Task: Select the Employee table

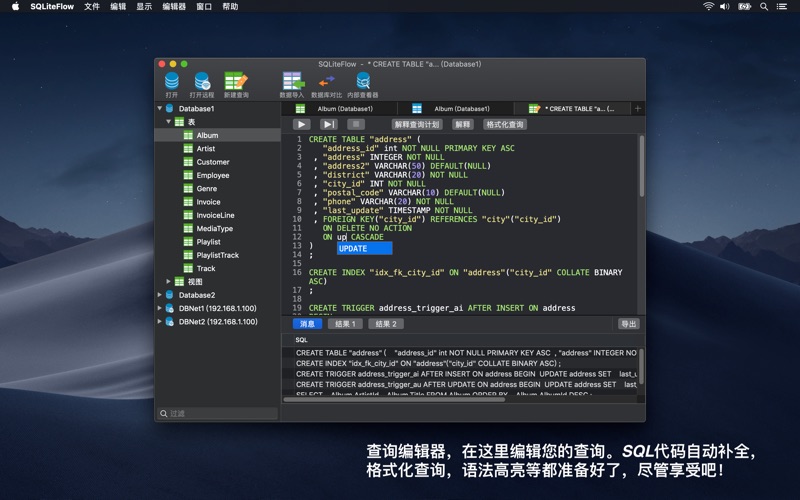Action: click(217, 175)
